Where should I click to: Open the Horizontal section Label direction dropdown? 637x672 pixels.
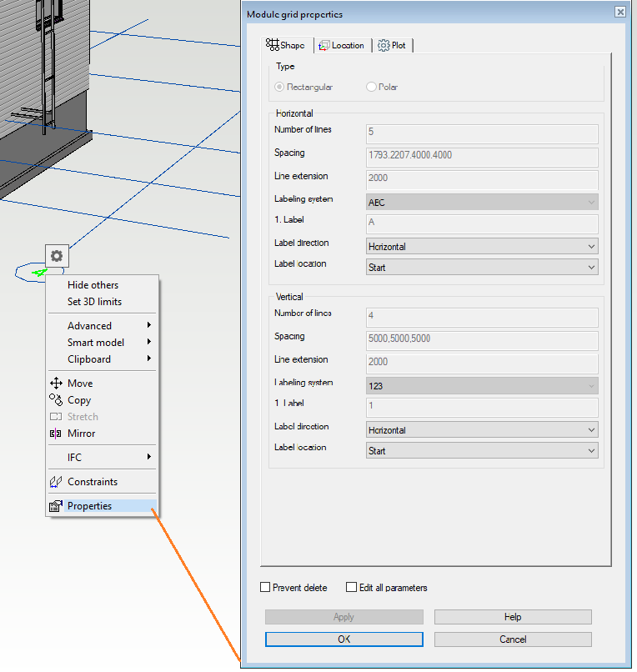pyautogui.click(x=482, y=247)
